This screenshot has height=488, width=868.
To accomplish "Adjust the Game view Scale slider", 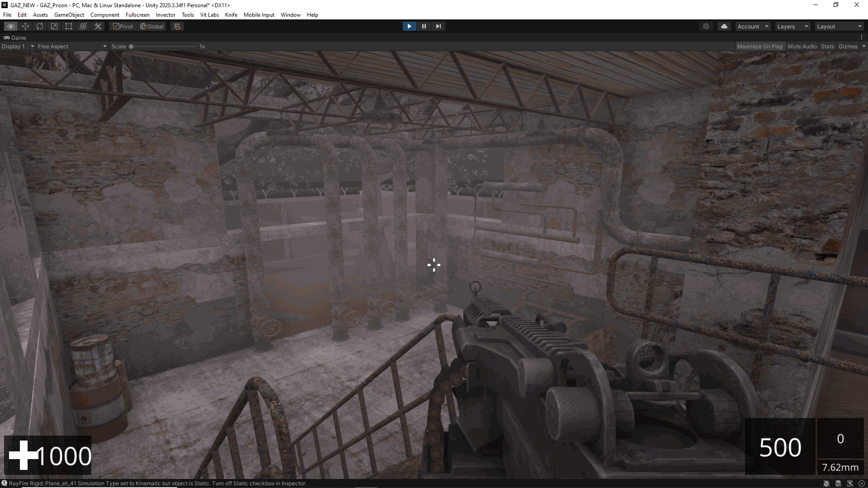I will point(163,46).
